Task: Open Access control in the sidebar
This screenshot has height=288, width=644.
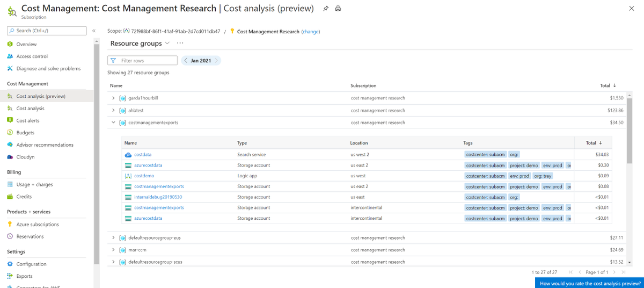Action: point(32,56)
